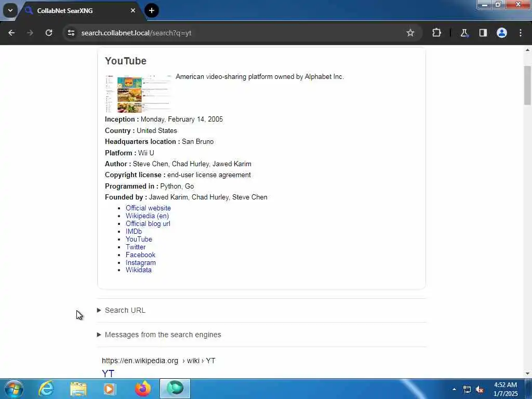Open the Facebook link
This screenshot has width=532, height=399.
coord(140,255)
